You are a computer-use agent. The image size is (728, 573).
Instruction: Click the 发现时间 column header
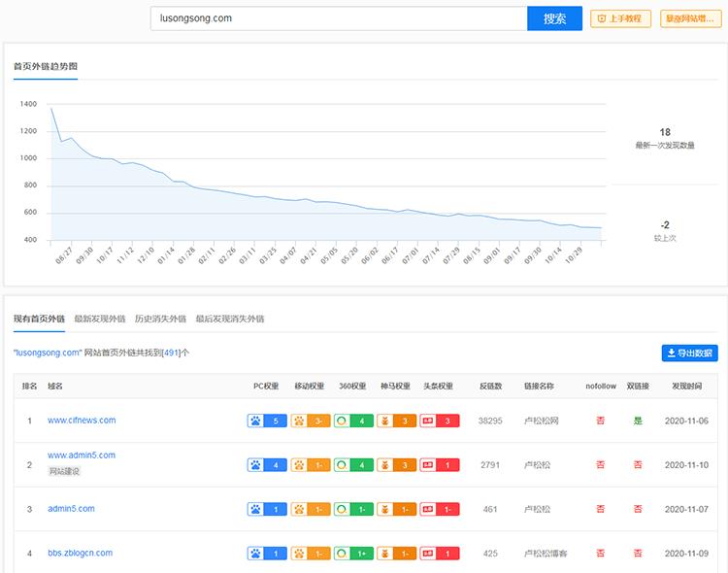(x=686, y=387)
